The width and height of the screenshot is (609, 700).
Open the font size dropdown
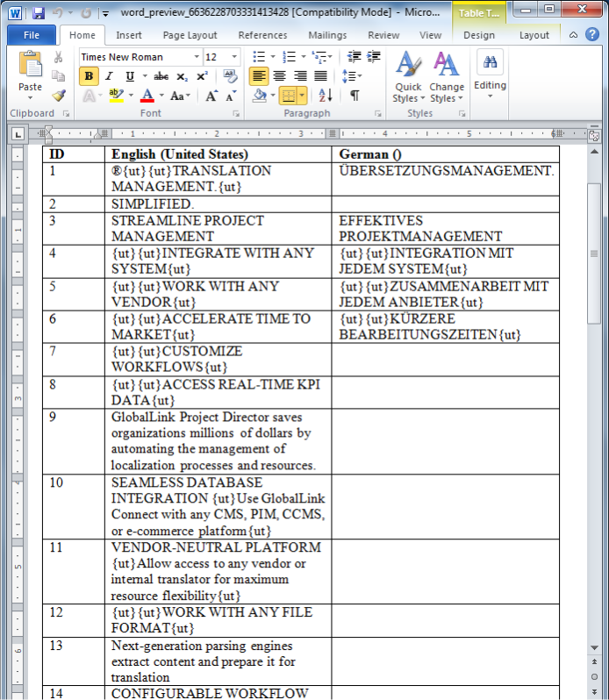point(234,57)
